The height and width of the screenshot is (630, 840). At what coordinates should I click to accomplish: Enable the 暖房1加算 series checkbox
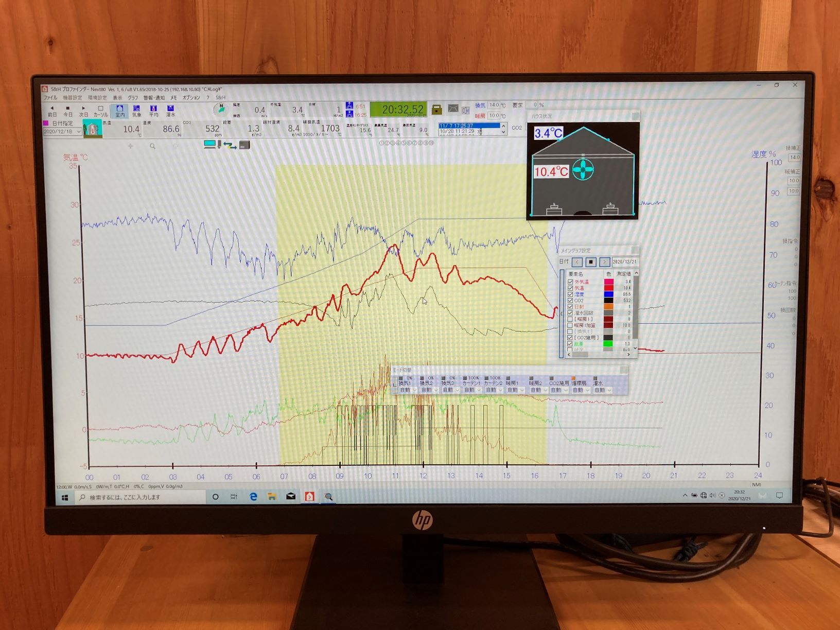click(x=570, y=325)
